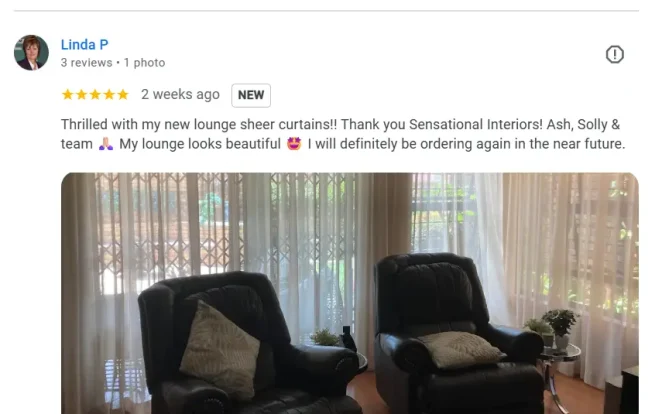This screenshot has width=662, height=414.
Task: Click the last gold star of rating
Action: 123,95
